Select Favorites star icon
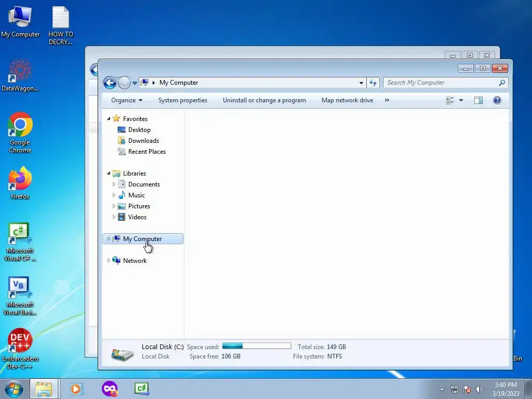Viewport: 532px width, 399px height. 116,118
